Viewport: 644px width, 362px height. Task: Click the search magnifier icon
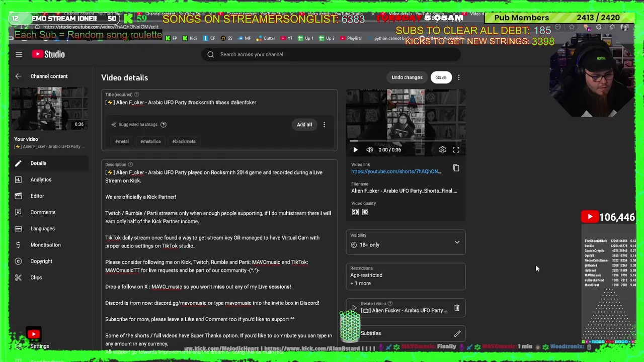tap(210, 54)
